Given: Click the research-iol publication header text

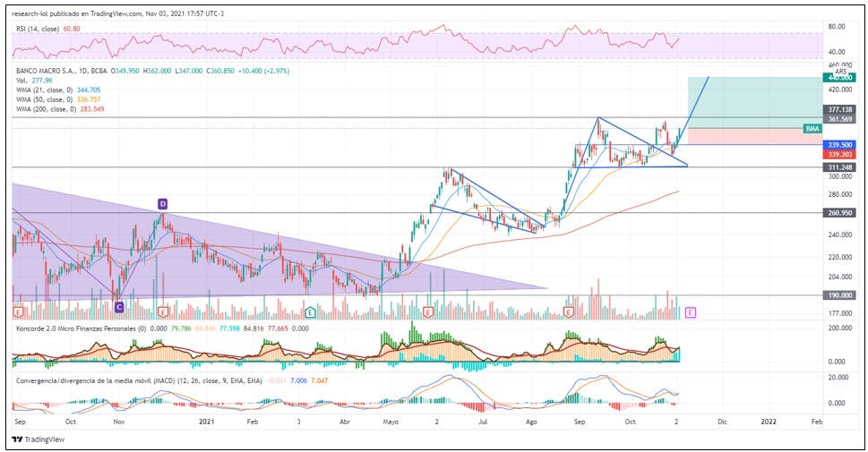Looking at the screenshot, I should [117, 13].
